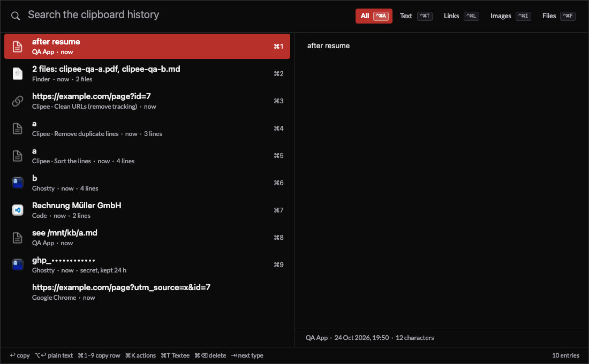The height and width of the screenshot is (364, 589).
Task: Select the URL entry with utm_source=x
Action: [x=147, y=292]
